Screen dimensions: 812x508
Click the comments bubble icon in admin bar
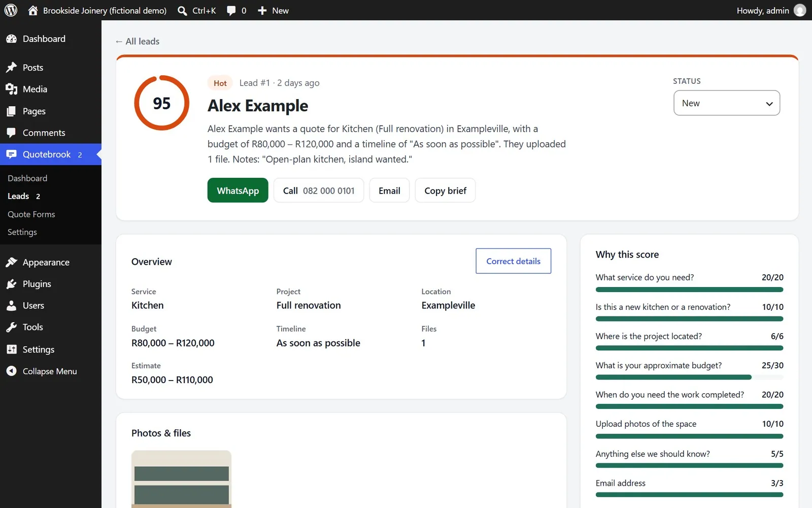[231, 11]
